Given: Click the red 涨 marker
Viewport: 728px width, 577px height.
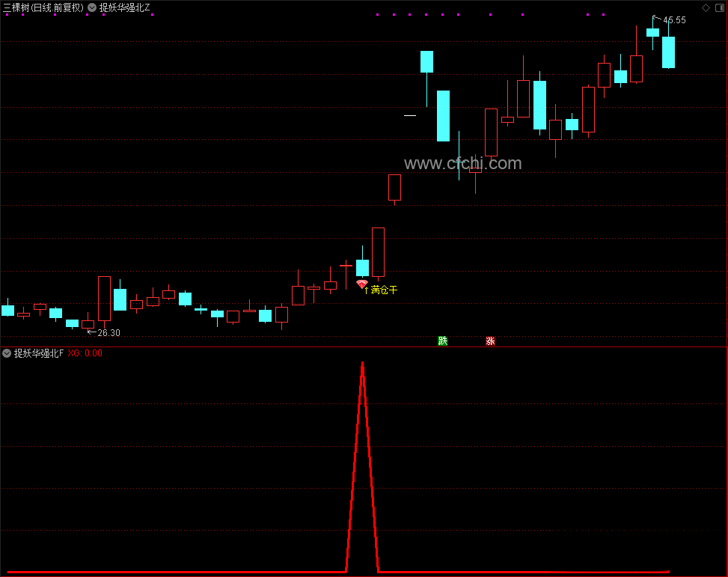Looking at the screenshot, I should [x=490, y=341].
